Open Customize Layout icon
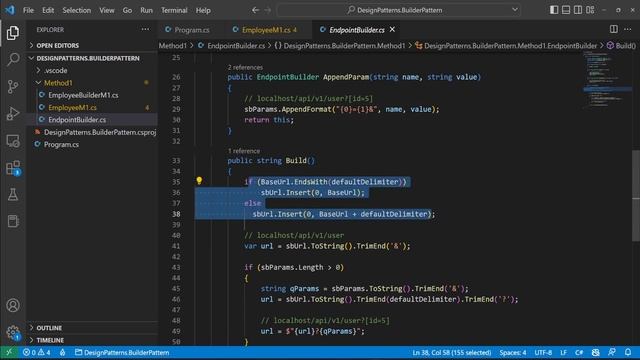The image size is (640, 360). click(x=590, y=10)
